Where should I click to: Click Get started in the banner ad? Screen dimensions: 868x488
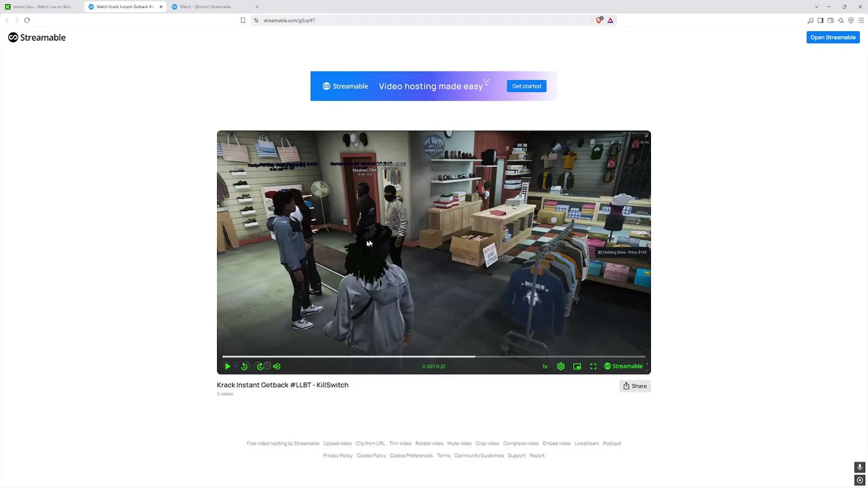[x=526, y=86]
